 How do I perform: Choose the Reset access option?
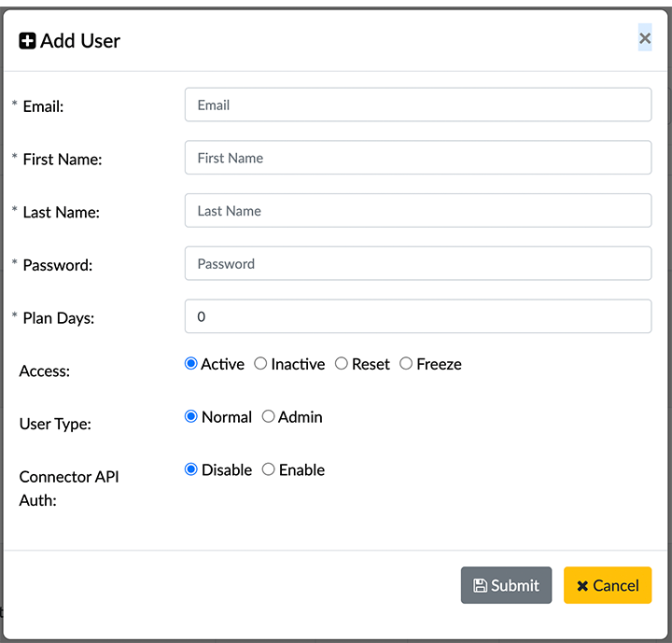click(342, 364)
